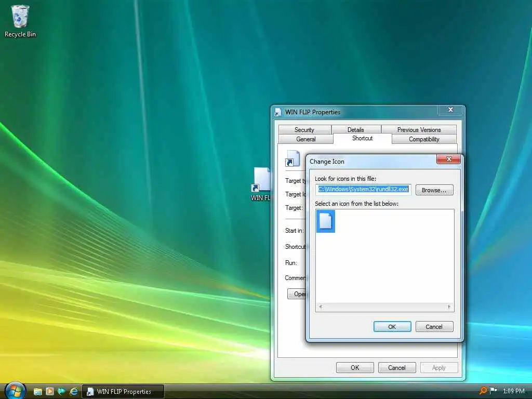
Task: Open the Compatibility tab
Action: 424,139
